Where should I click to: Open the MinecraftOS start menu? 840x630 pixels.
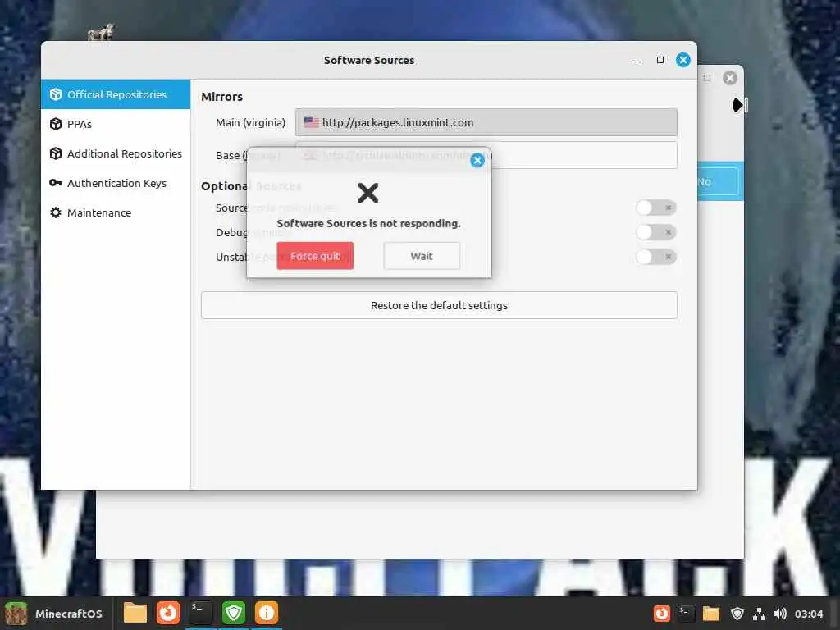54,614
